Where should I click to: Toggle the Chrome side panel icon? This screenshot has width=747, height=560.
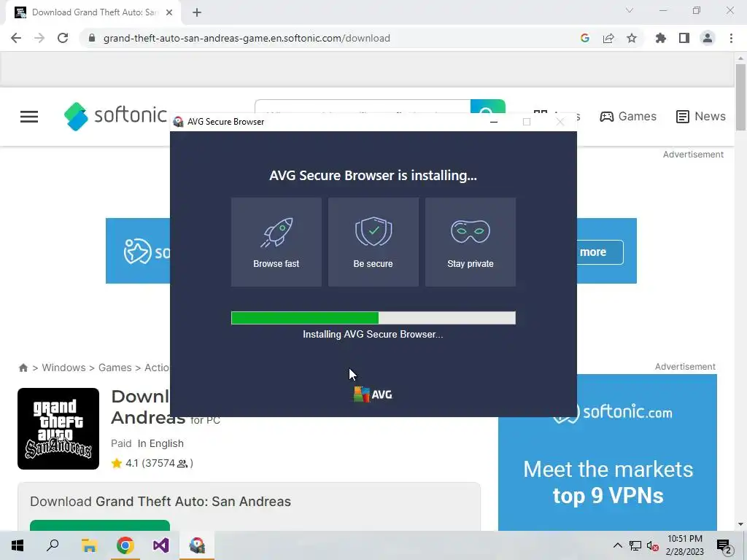(x=684, y=38)
